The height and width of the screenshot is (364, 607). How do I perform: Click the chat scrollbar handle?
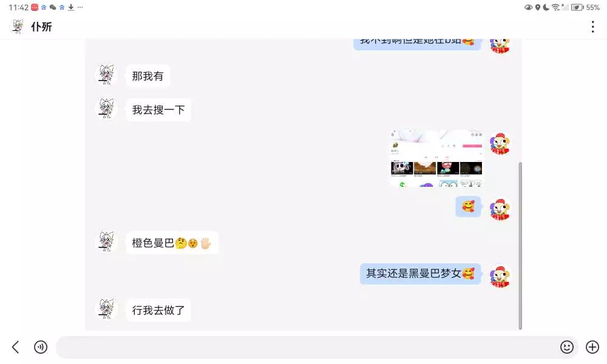click(x=520, y=246)
